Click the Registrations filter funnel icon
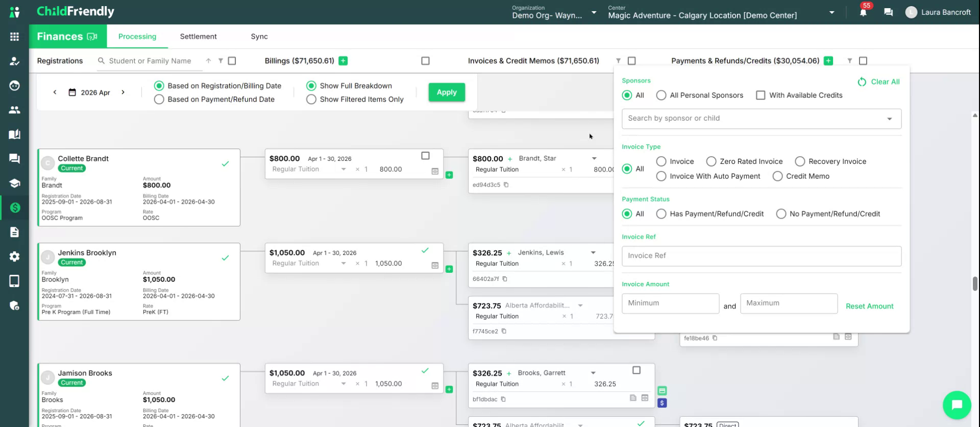The image size is (980, 427). [220, 61]
